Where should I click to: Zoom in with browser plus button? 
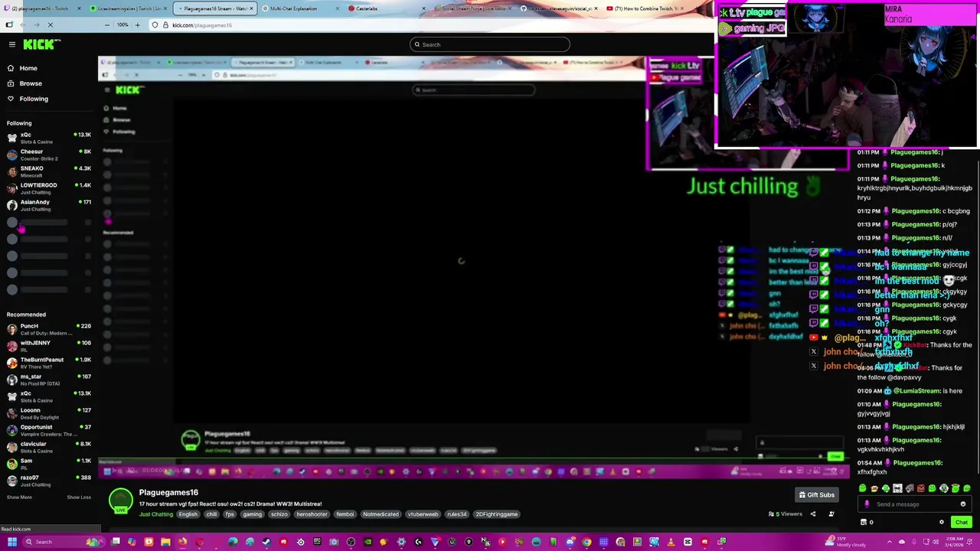[138, 24]
